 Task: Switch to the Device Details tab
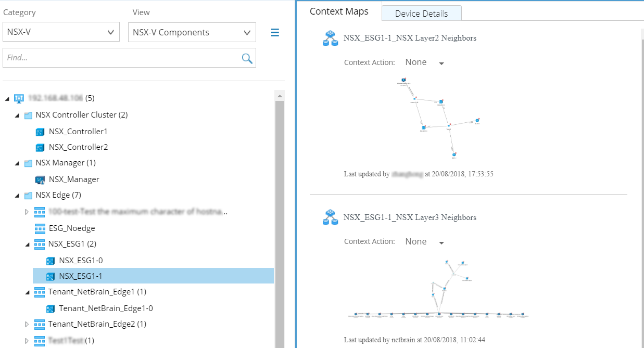(421, 14)
